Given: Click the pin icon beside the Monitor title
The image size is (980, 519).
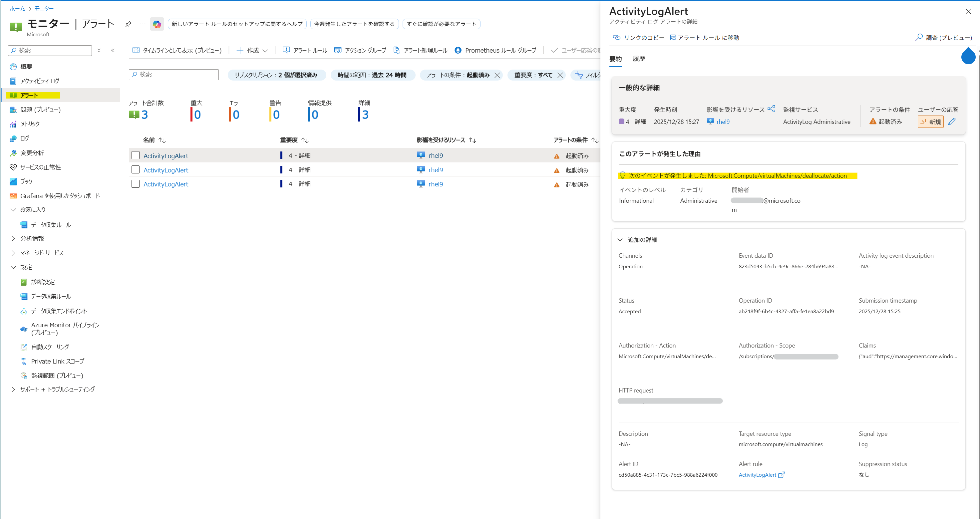Looking at the screenshot, I should point(128,24).
